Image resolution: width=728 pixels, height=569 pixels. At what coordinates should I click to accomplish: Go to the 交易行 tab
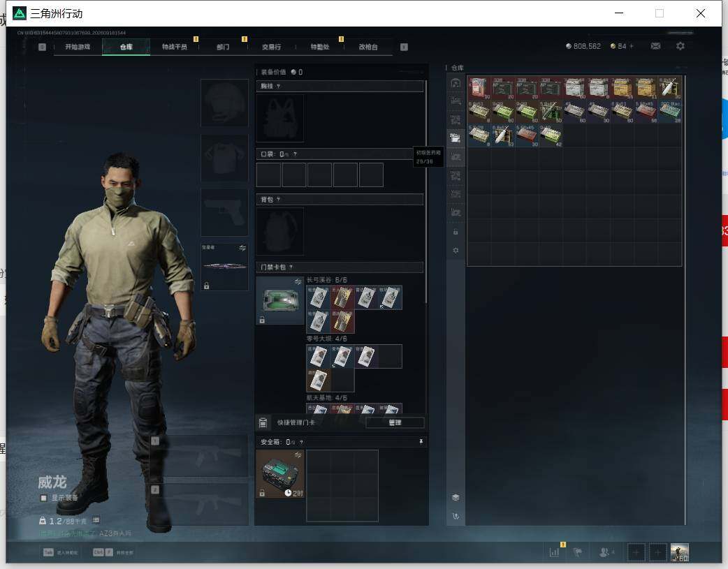(x=271, y=47)
